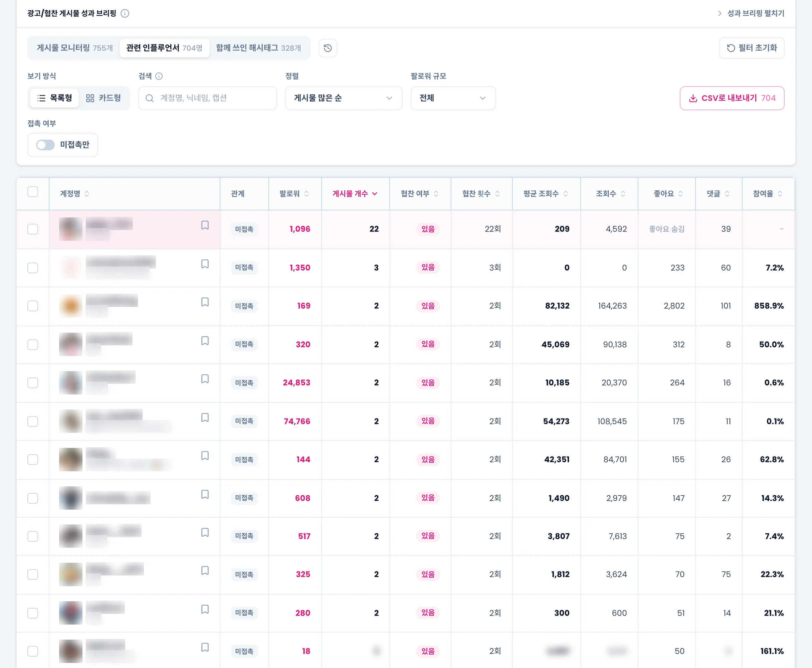
Task: Open profile thumbnail of 320 followers row
Action: 71,344
